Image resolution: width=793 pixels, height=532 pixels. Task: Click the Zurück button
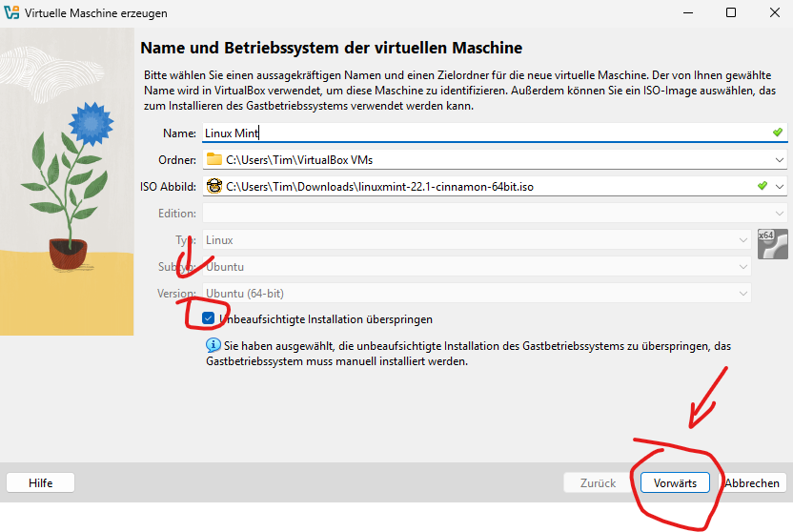click(x=598, y=482)
